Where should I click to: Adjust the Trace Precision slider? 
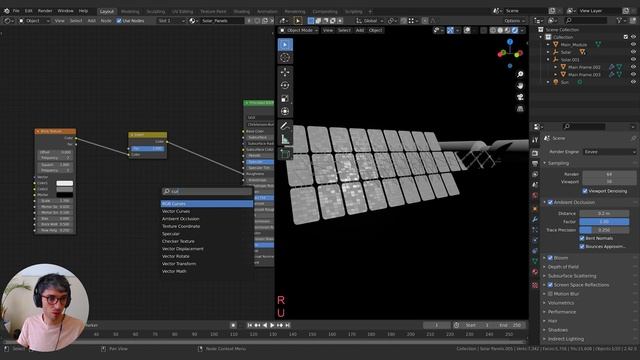click(604, 230)
